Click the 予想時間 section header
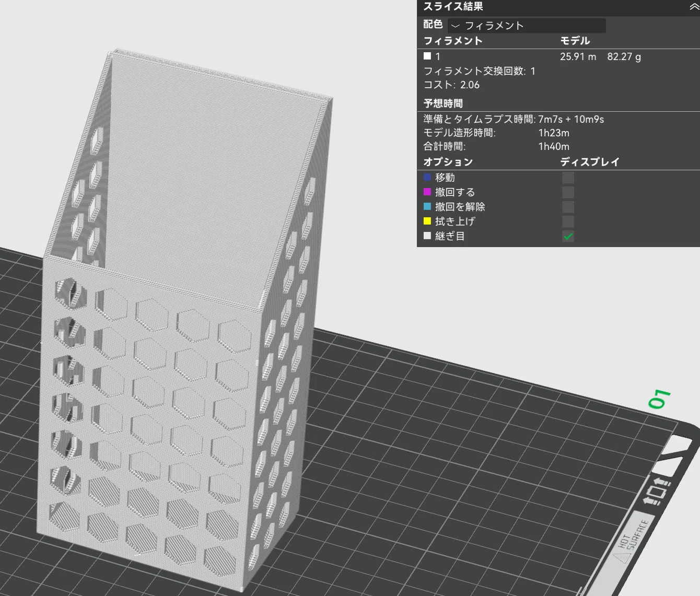Viewport: 700px width, 596px height. coord(443,103)
